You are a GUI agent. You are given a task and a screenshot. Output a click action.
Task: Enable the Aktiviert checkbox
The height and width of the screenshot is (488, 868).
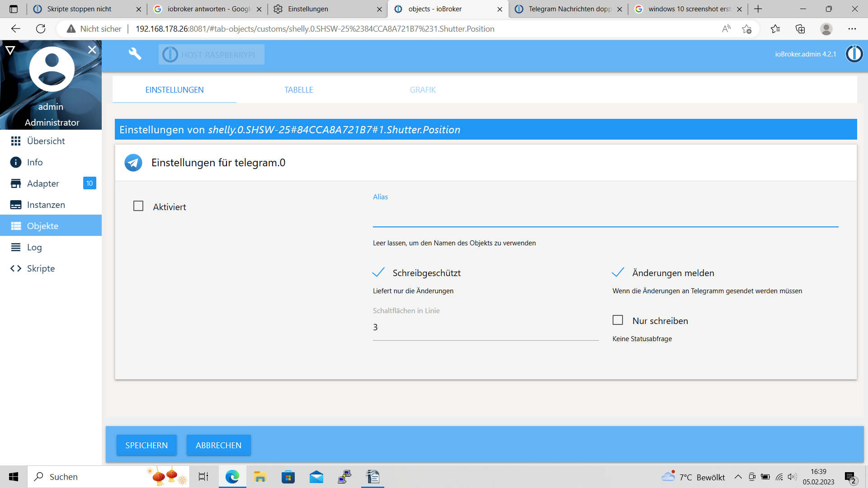tap(138, 206)
